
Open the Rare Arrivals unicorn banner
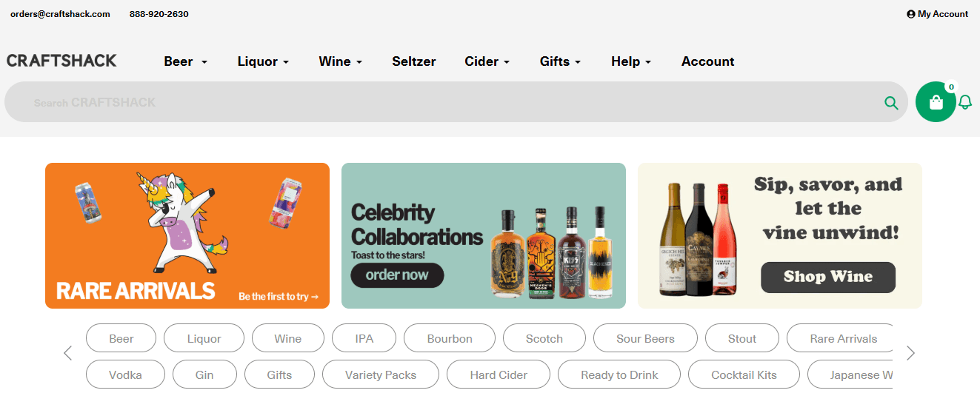pos(187,235)
